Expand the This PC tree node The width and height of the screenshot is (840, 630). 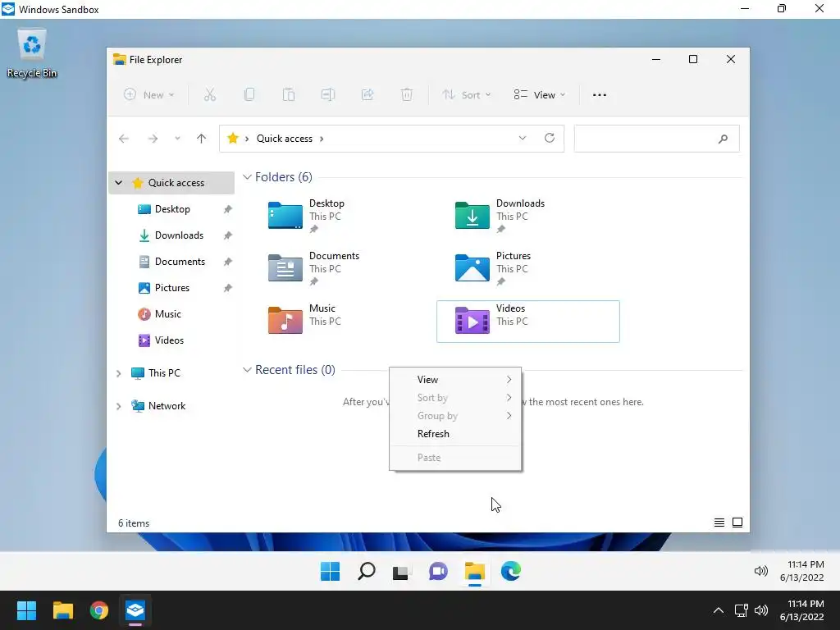coord(119,373)
